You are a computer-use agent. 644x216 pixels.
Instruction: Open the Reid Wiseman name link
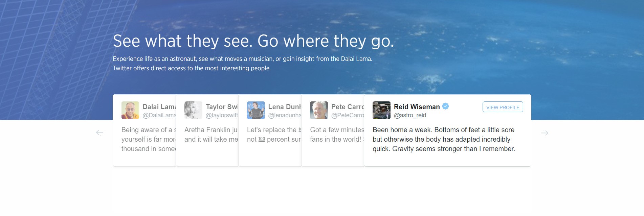(417, 107)
